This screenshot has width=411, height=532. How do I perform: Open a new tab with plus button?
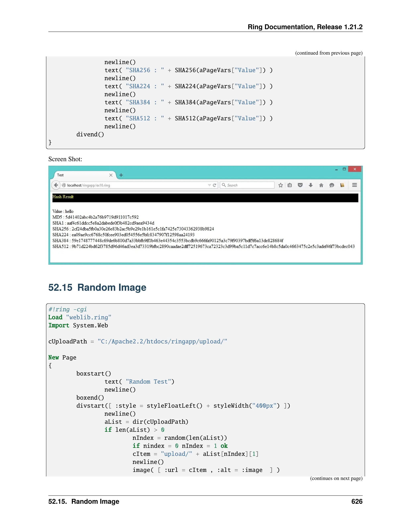pos(121,175)
